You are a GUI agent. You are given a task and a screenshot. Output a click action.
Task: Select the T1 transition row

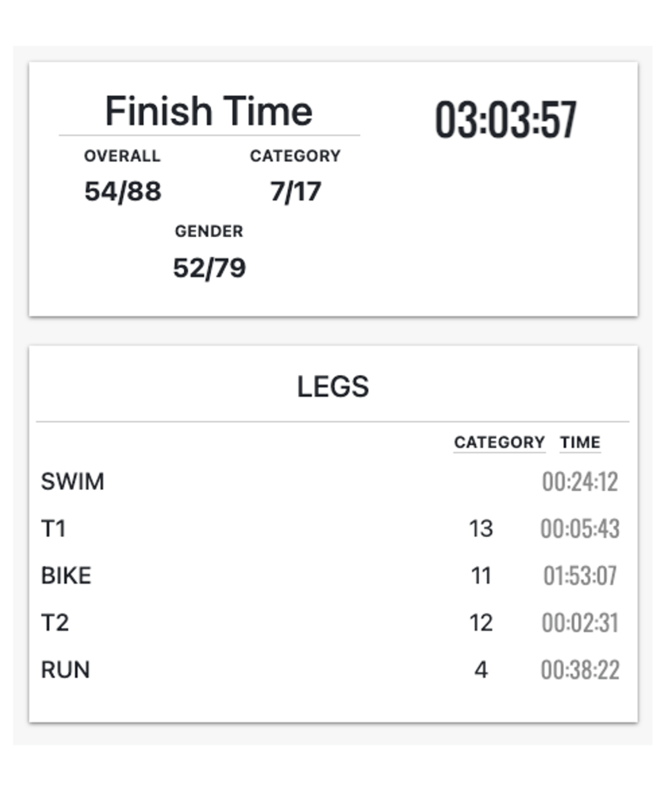(53, 528)
